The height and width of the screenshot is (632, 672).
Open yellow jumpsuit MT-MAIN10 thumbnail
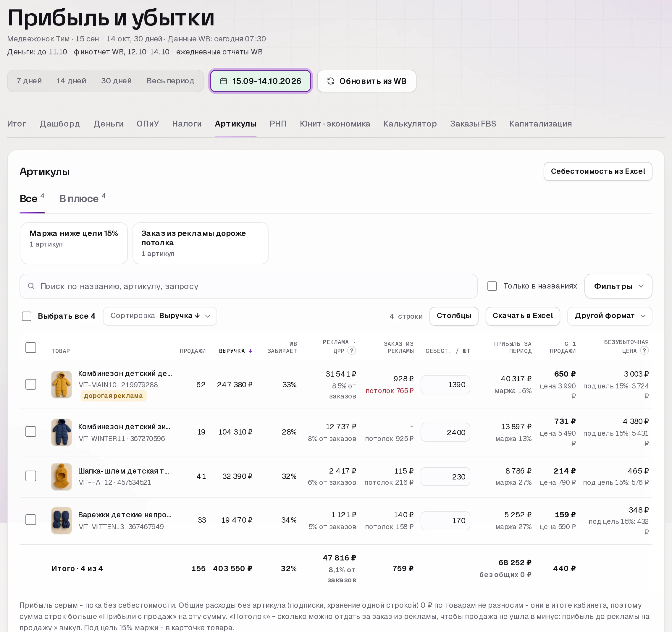click(62, 384)
